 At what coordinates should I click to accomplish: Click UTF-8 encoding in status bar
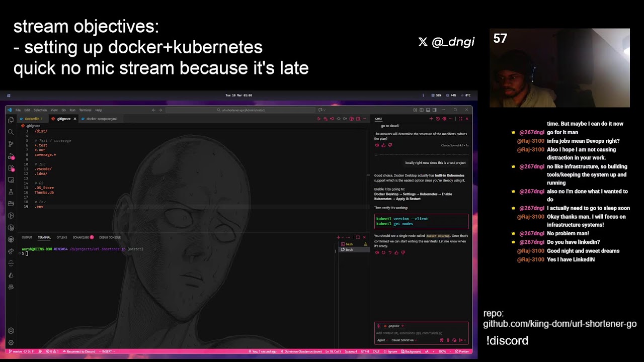[x=365, y=351]
